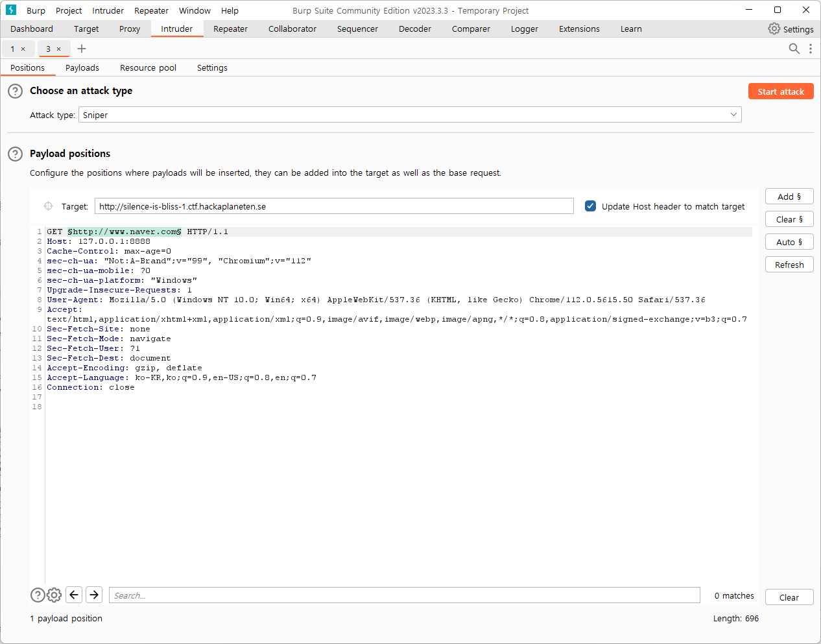
Task: Click the Burp Suite logo icon
Action: (10, 10)
